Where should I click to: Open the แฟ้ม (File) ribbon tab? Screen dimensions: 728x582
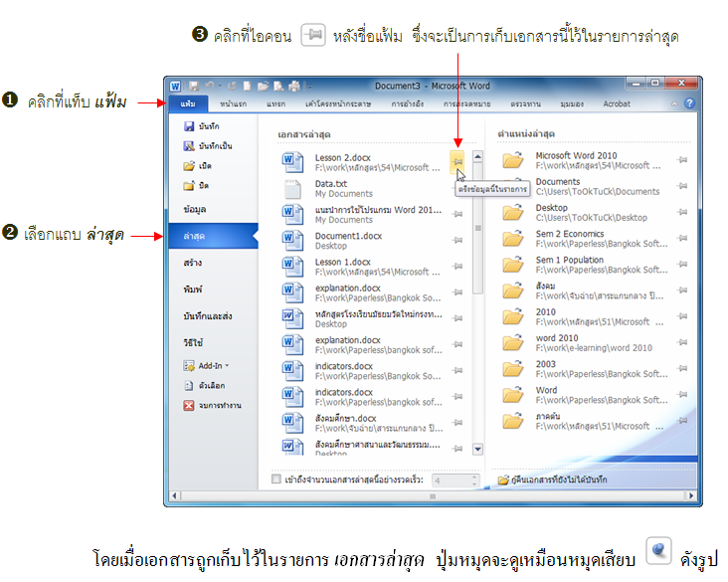pos(188,103)
